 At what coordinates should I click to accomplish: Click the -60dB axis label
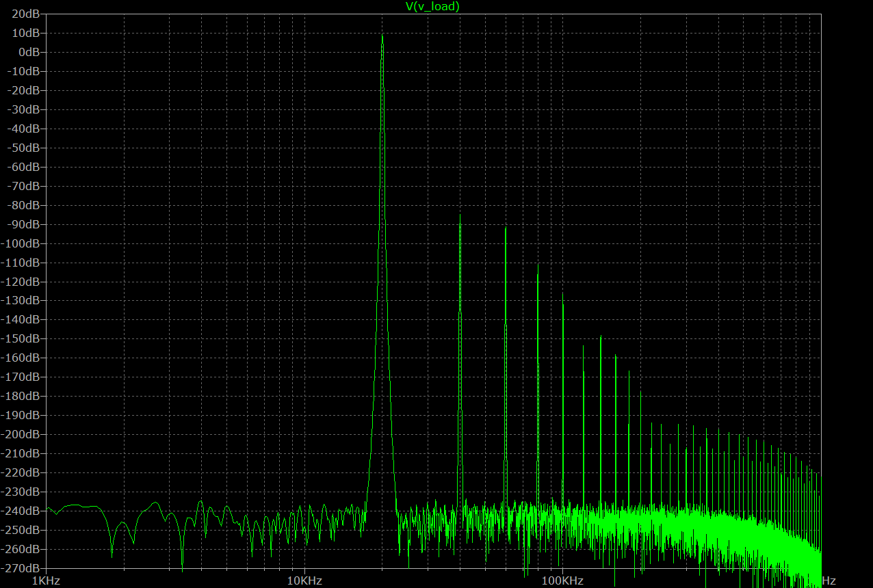pos(24,167)
